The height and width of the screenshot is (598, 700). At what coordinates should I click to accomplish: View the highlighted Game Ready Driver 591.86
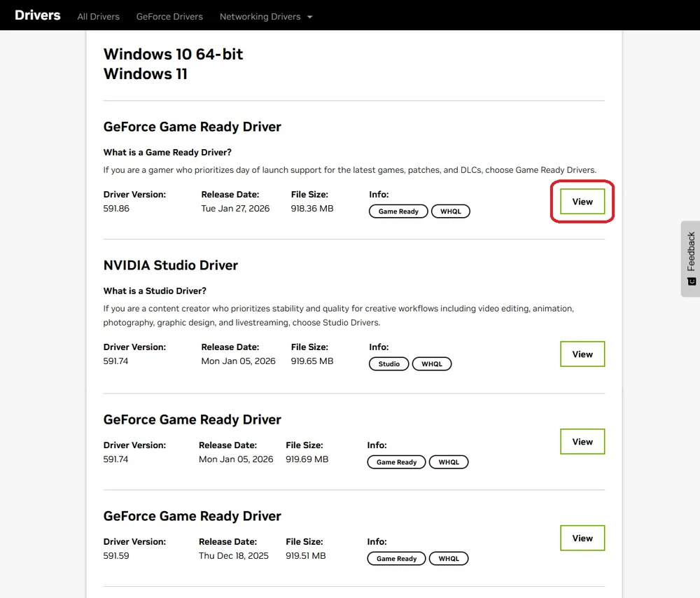tap(582, 201)
